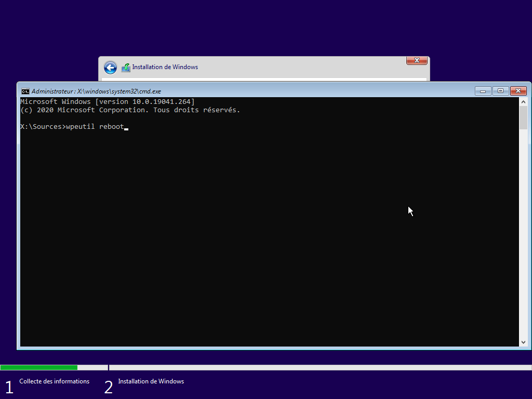Click the green setup progress bar

pos(38,367)
